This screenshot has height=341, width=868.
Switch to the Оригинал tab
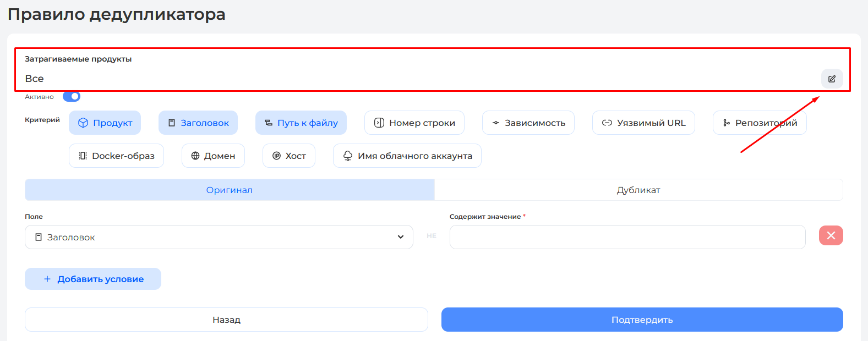(x=230, y=190)
